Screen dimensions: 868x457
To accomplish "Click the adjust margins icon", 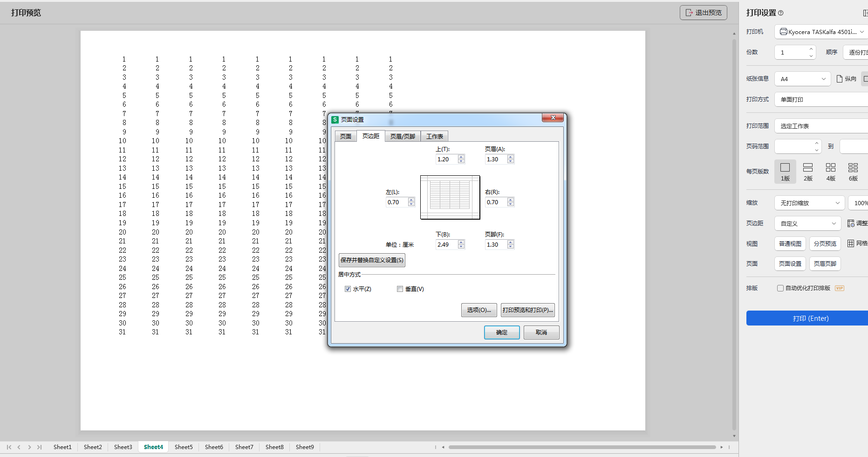I will 851,223.
